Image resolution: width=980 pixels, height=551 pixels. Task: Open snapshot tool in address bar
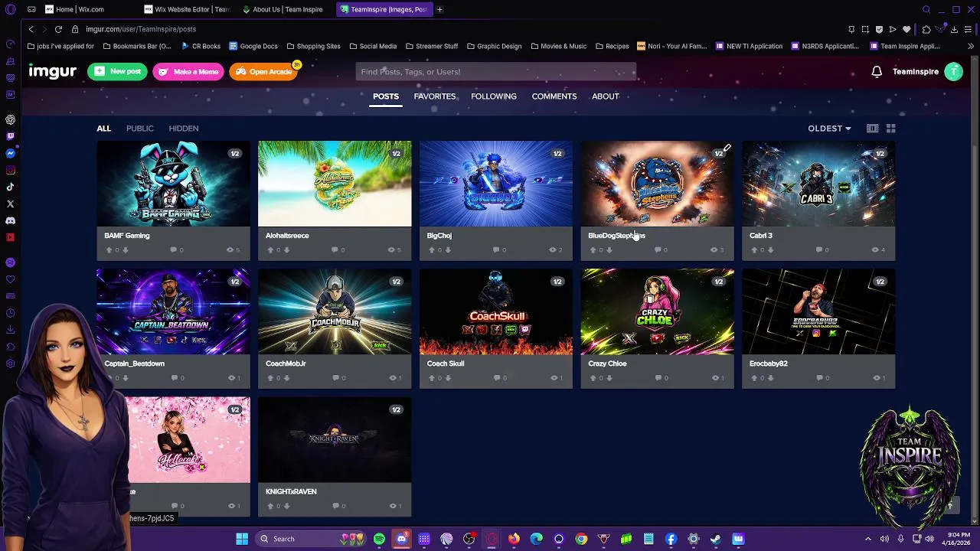[x=865, y=29]
